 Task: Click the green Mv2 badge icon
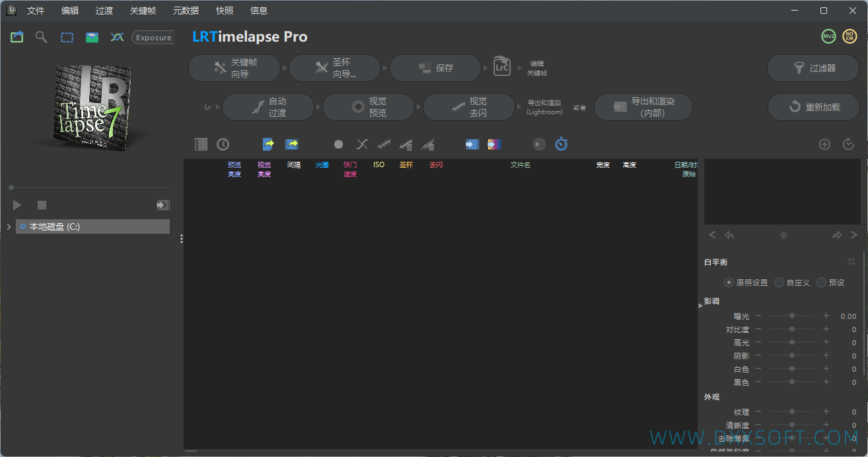coord(828,37)
